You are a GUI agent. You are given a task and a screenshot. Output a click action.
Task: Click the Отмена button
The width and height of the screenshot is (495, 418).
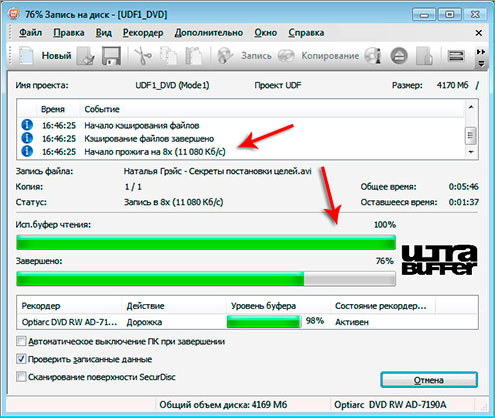[429, 380]
